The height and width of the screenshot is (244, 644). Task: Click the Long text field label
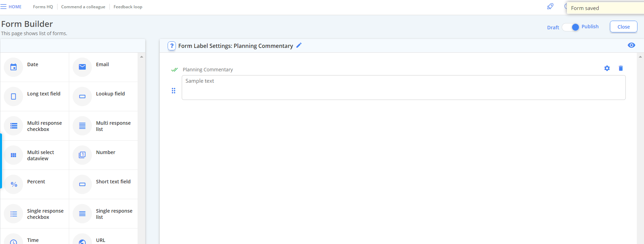(44, 94)
